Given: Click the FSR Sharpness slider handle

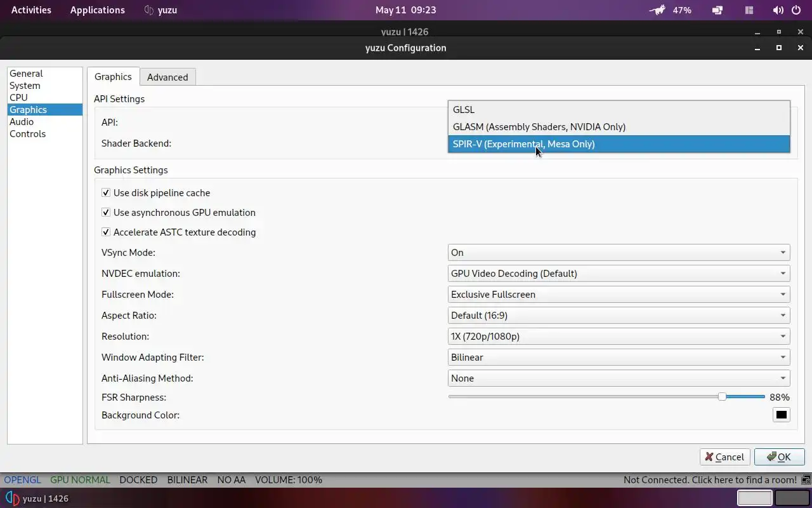Looking at the screenshot, I should click(722, 397).
